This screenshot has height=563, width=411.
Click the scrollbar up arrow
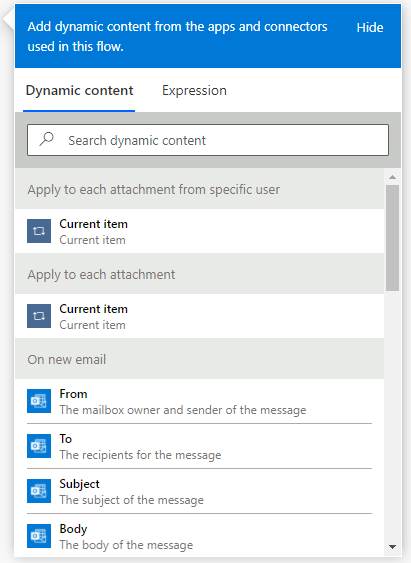point(392,177)
